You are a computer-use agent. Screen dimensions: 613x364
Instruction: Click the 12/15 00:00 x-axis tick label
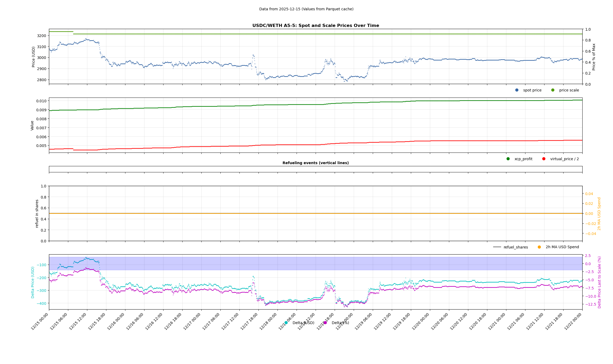point(40,321)
